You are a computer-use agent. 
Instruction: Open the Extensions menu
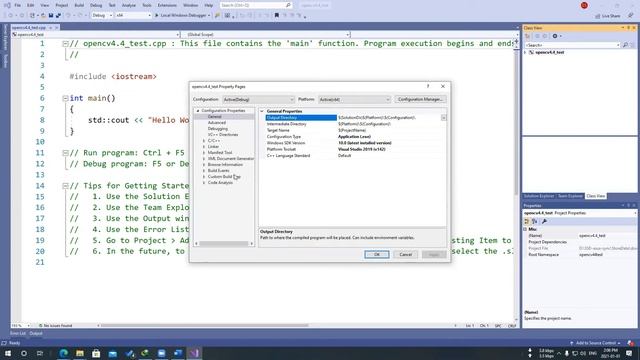pyautogui.click(x=167, y=5)
